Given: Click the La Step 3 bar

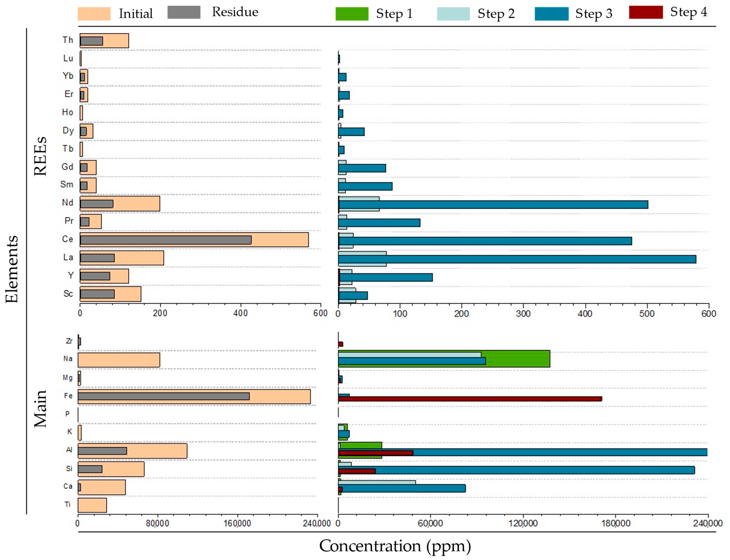Looking at the screenshot, I should pos(516,259).
